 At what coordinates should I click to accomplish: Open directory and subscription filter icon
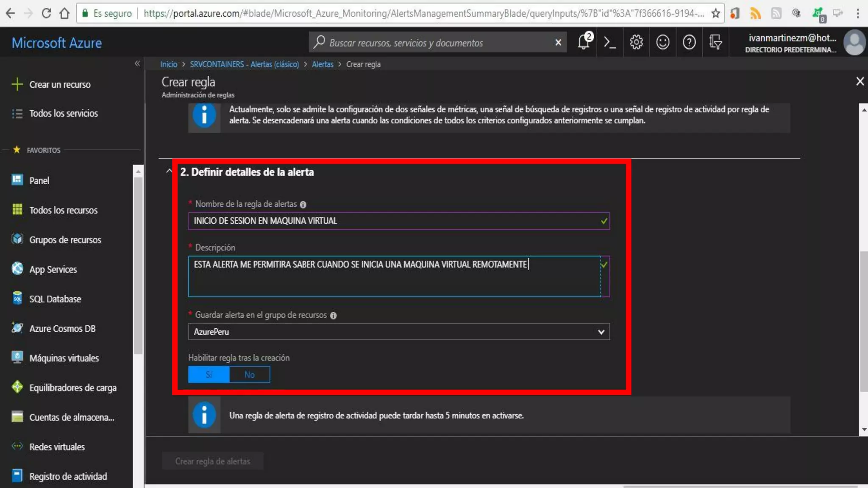pyautogui.click(x=715, y=42)
